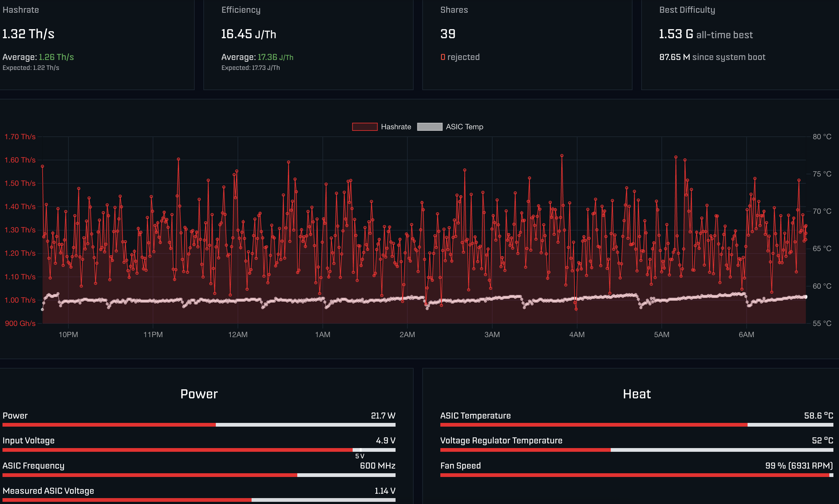Viewport: 839px width, 504px height.
Task: Click the Hashrate legend label
Action: (396, 127)
